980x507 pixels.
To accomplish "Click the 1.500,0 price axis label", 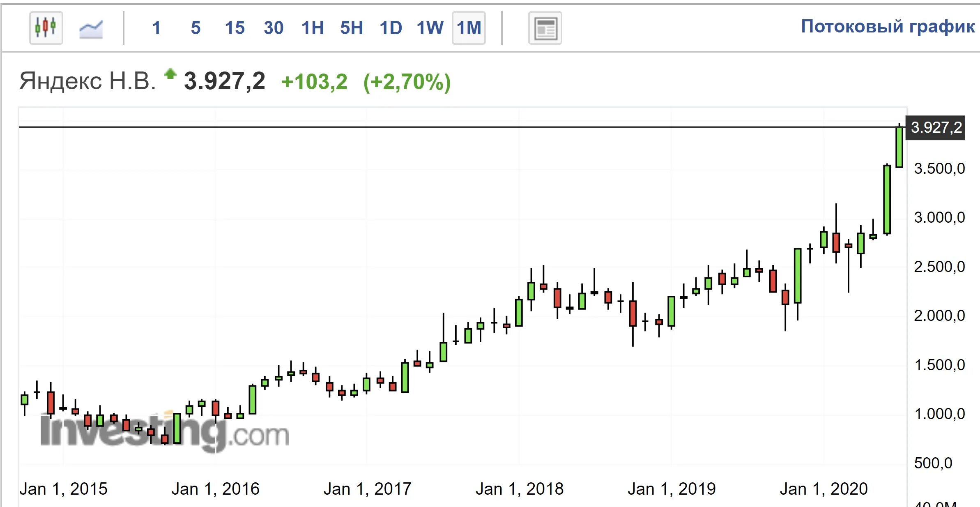I will [939, 365].
